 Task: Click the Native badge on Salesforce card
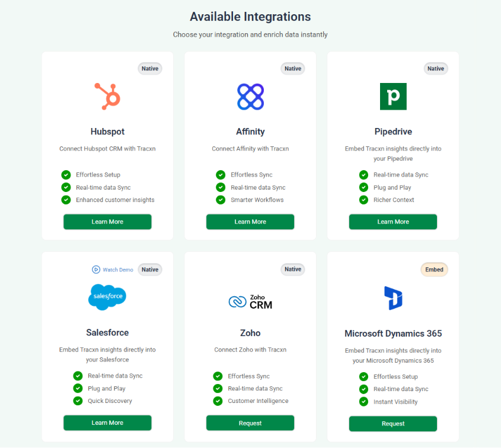coord(150,270)
